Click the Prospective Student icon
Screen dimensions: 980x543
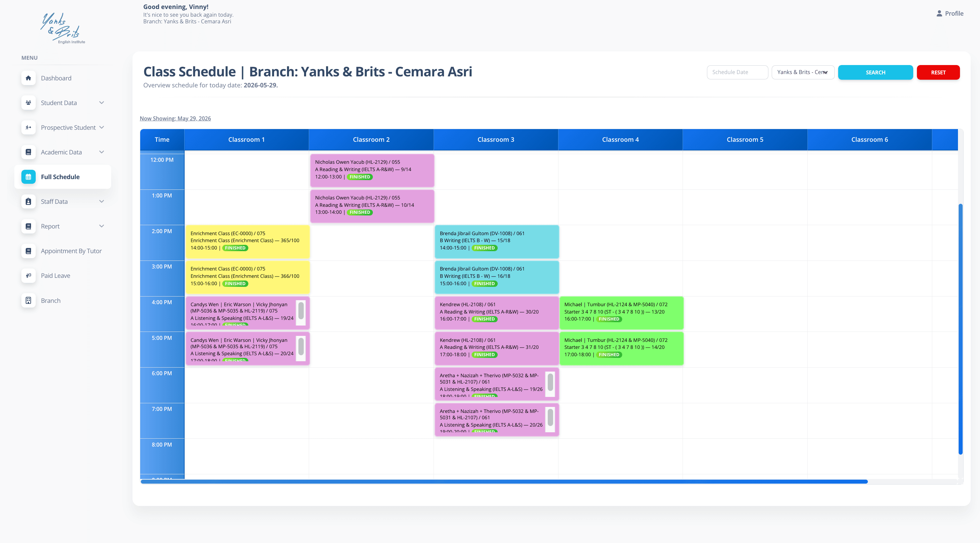point(28,127)
